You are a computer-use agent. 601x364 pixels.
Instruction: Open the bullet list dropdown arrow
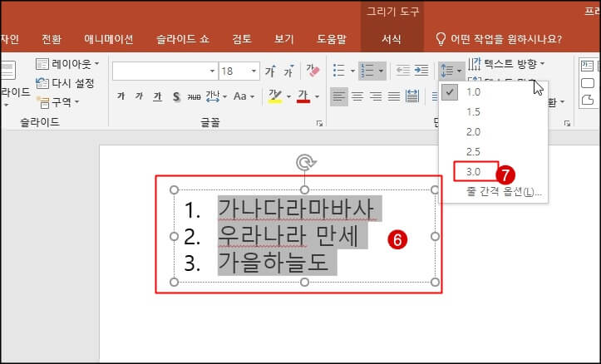(352, 71)
